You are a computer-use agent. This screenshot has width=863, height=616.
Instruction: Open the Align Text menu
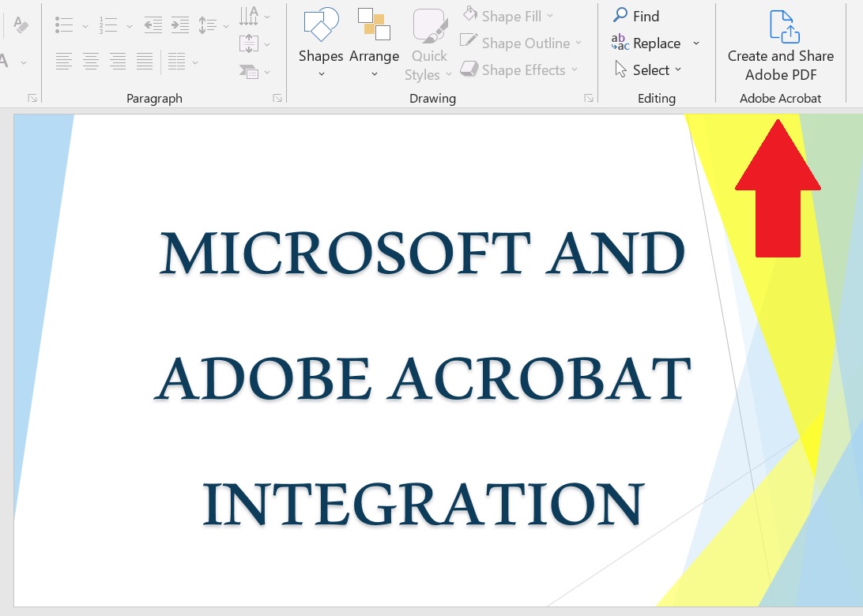(x=254, y=43)
